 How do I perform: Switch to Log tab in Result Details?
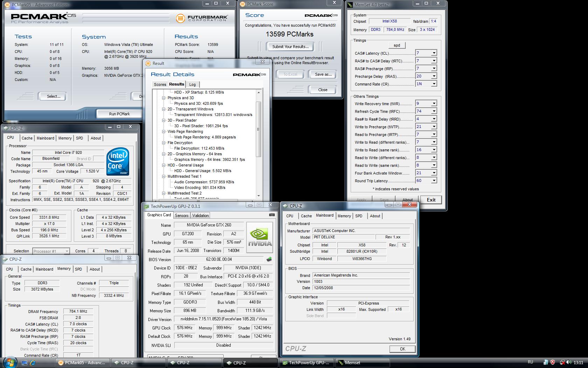tap(192, 84)
